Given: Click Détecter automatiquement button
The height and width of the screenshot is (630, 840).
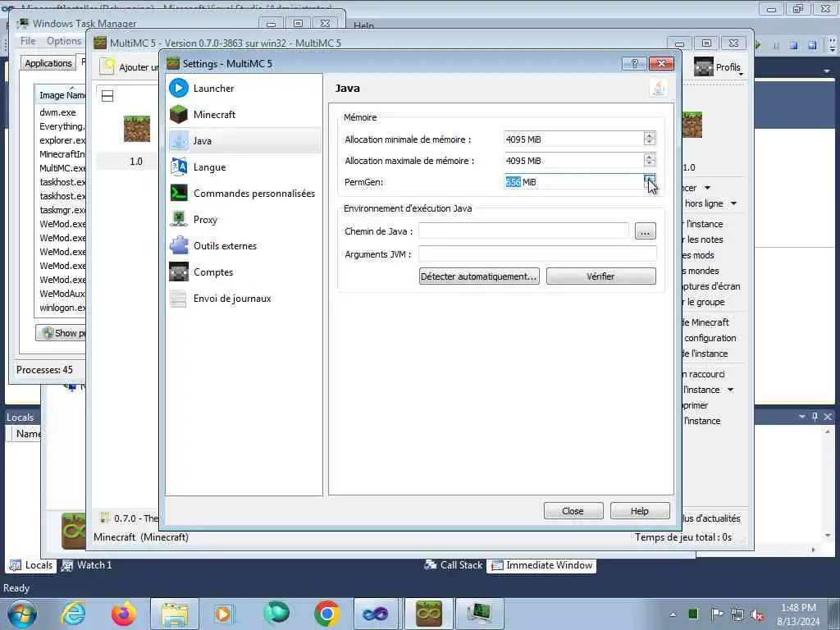Looking at the screenshot, I should click(479, 276).
